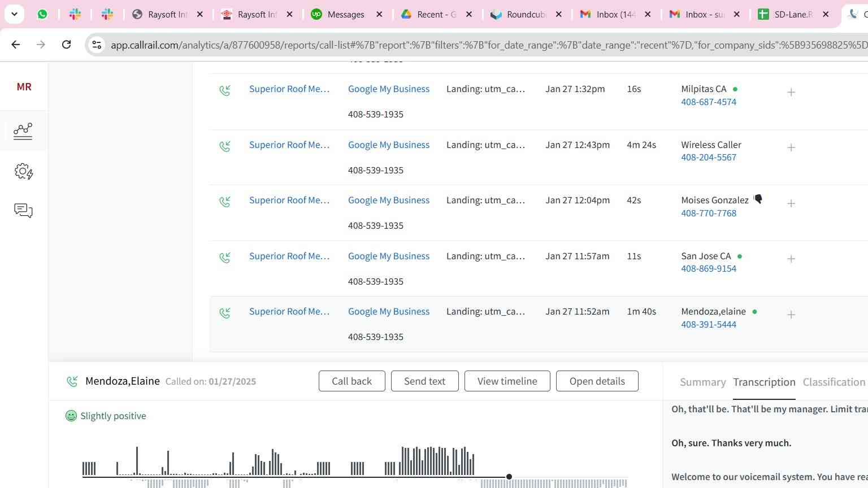This screenshot has width=868, height=488.
Task: Close the Messages browser tab
Action: tap(379, 14)
